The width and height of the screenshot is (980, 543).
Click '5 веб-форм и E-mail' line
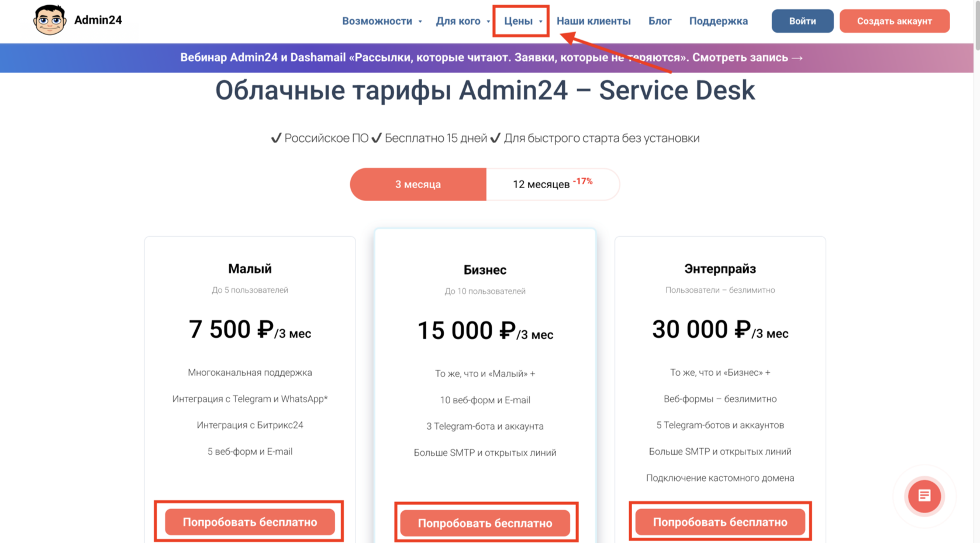click(250, 451)
